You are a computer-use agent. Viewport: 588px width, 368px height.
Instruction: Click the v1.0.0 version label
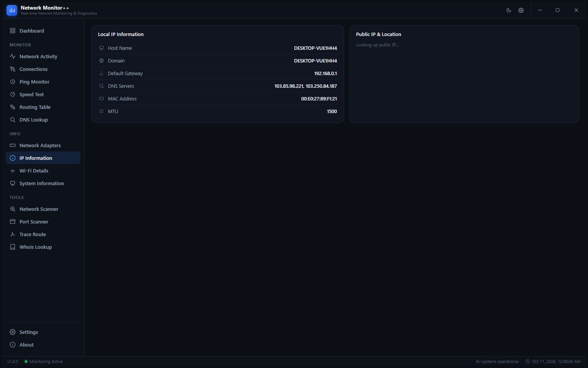point(13,361)
